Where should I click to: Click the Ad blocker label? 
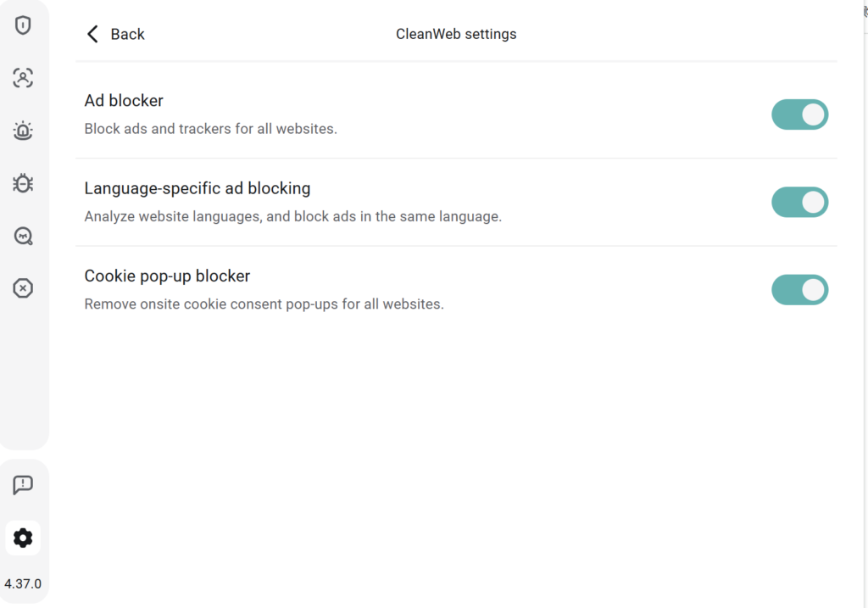[x=124, y=100]
